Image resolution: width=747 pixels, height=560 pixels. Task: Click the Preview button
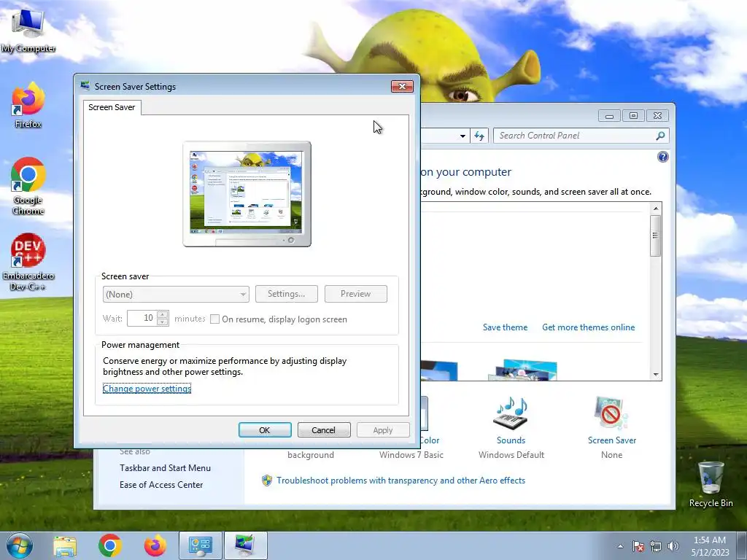pyautogui.click(x=355, y=294)
